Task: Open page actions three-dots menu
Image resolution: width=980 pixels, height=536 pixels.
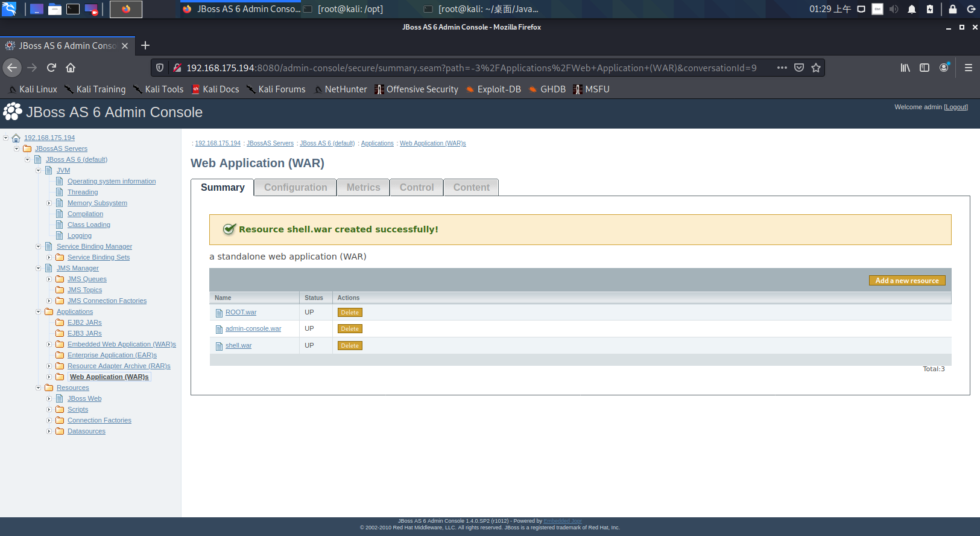Action: tap(782, 68)
